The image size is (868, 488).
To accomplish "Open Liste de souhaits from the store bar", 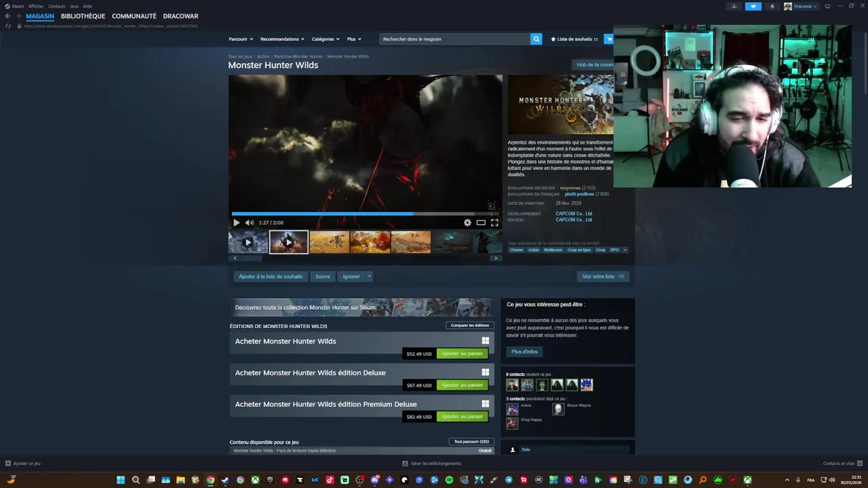I will [x=574, y=39].
